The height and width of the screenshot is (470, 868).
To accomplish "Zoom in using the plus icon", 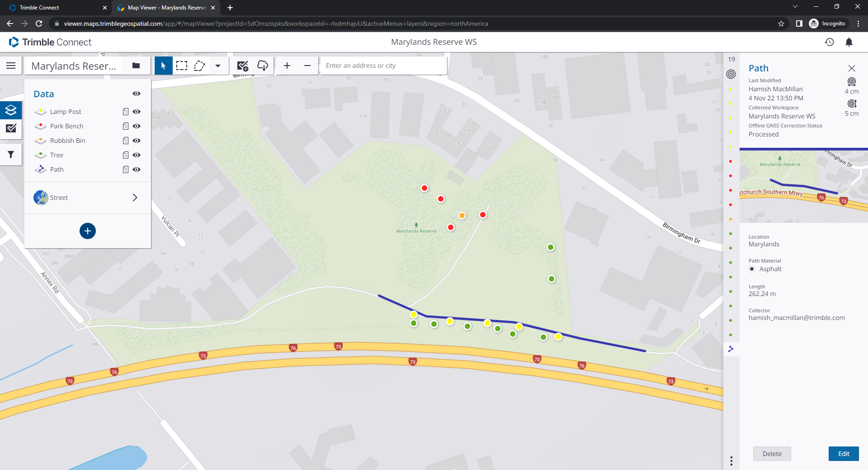I will point(287,66).
